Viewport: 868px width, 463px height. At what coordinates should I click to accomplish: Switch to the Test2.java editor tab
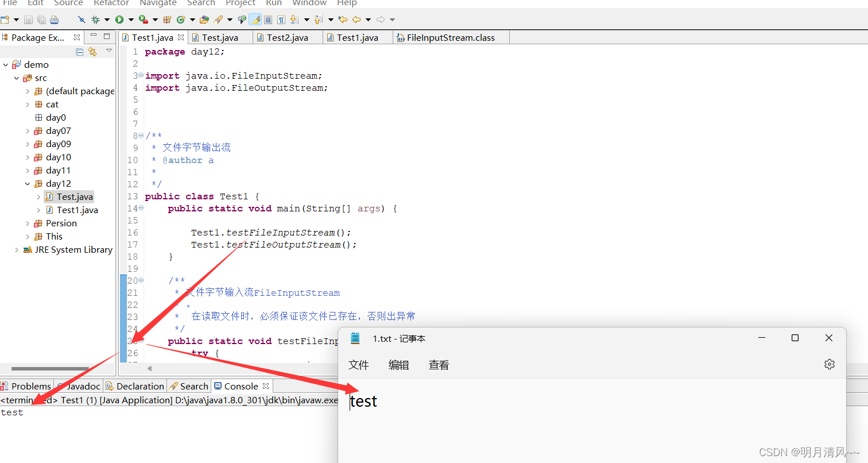click(288, 37)
